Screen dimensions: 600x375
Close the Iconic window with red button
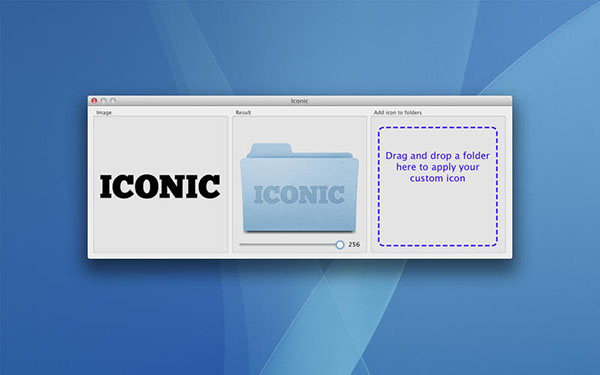(x=94, y=101)
